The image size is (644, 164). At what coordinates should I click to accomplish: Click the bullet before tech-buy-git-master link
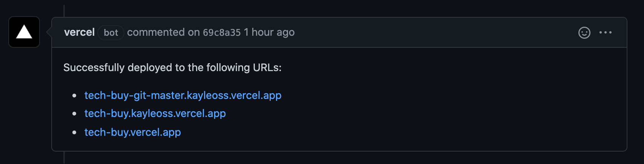click(x=74, y=96)
